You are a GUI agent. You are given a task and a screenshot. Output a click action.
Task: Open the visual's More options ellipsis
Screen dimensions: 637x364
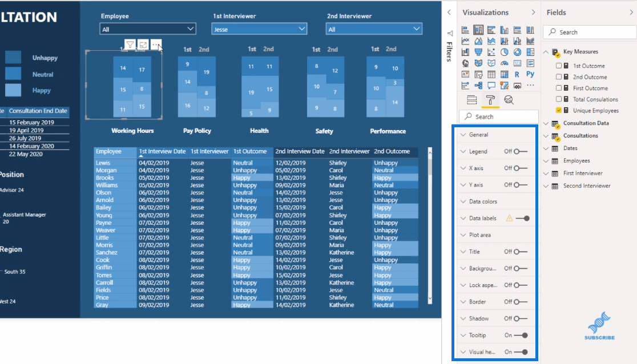(x=156, y=45)
